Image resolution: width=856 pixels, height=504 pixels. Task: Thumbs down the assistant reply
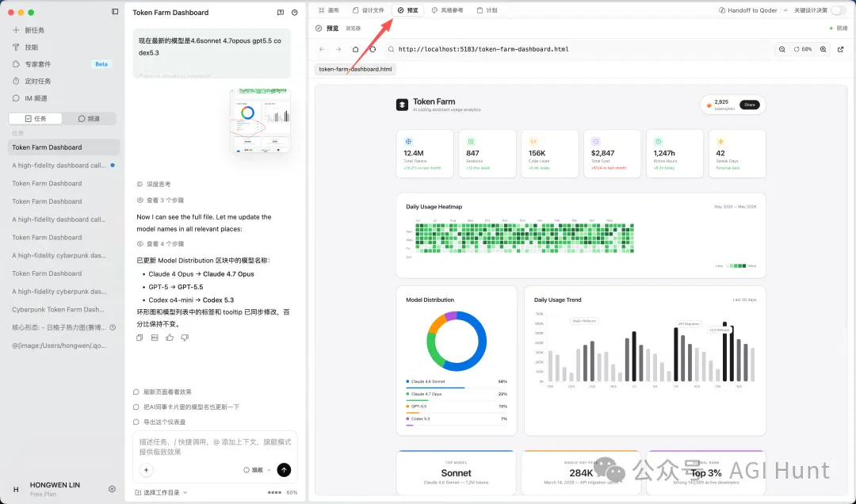(x=185, y=338)
